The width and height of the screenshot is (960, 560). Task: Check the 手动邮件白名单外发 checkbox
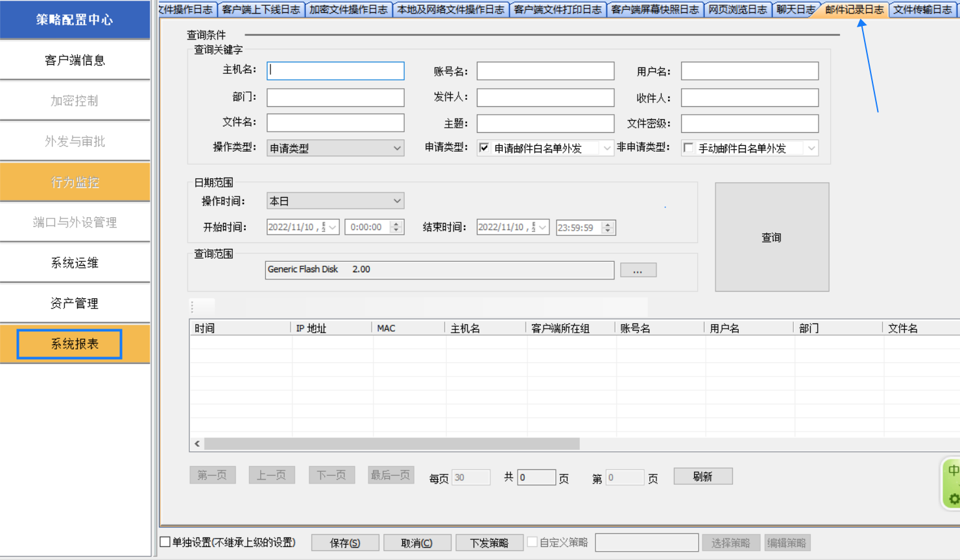click(688, 148)
